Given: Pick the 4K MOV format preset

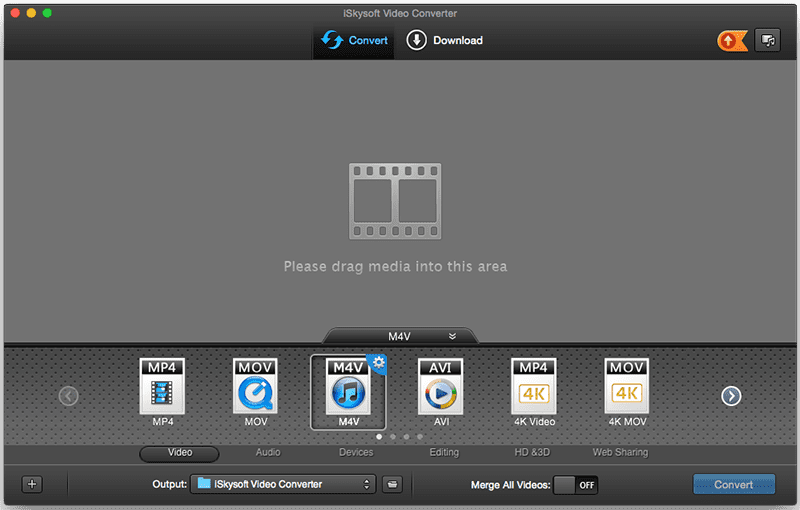Looking at the screenshot, I should tap(627, 388).
